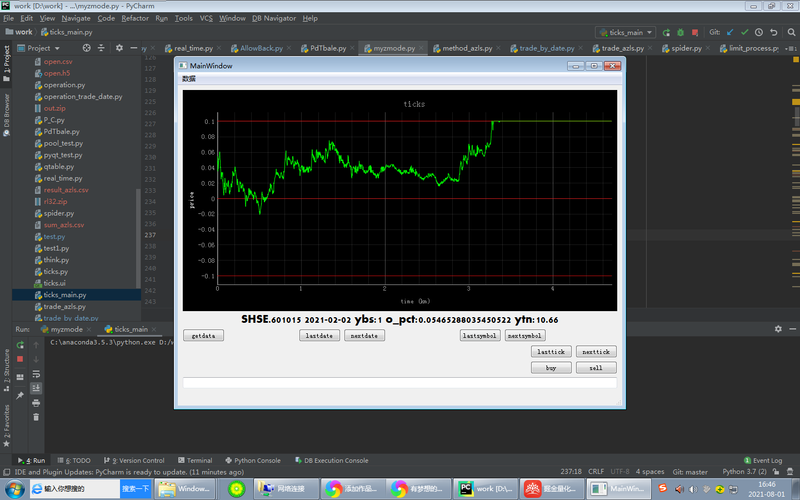Open the Version Control tool window
This screenshot has height=500, width=800.
click(x=134, y=460)
